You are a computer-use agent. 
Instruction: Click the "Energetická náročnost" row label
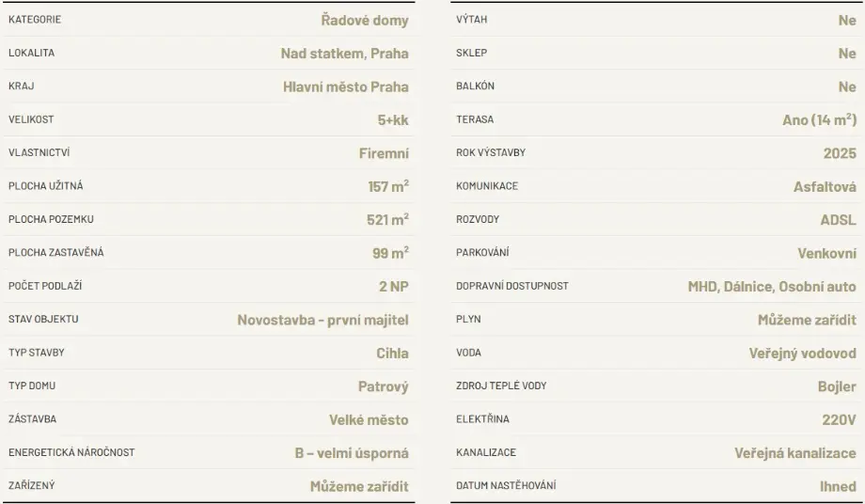(x=71, y=453)
